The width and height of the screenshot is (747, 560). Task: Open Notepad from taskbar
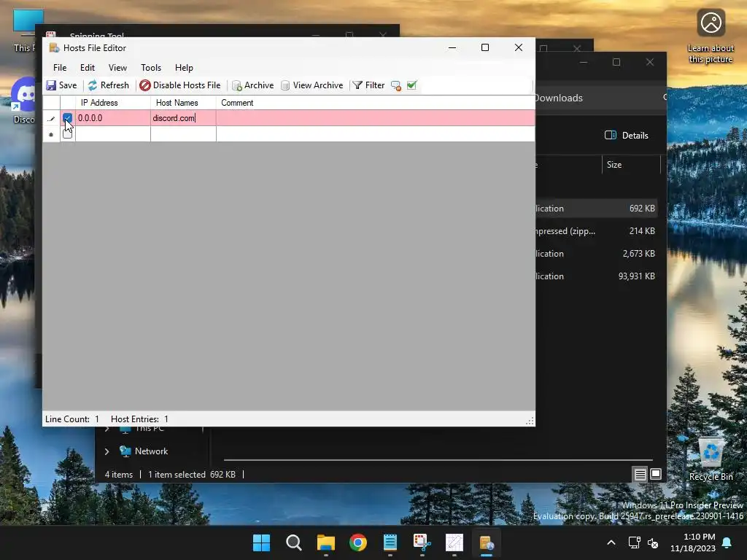point(390,542)
